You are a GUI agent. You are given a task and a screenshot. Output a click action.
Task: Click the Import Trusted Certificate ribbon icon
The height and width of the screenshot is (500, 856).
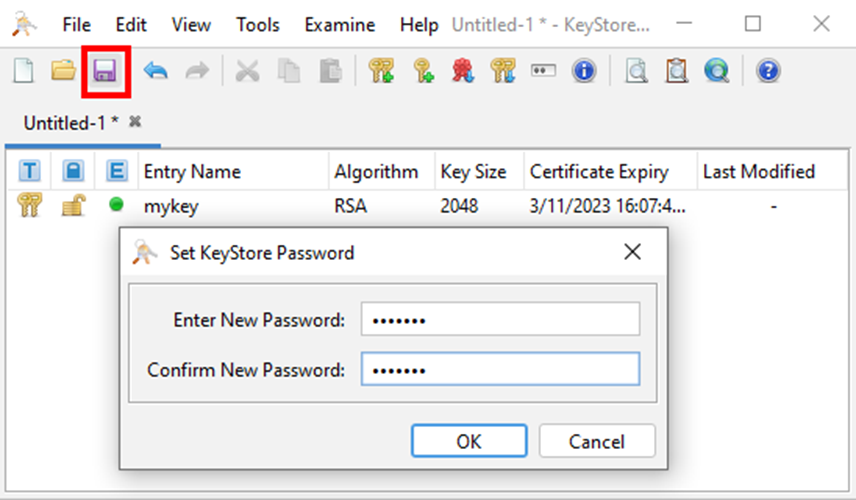click(462, 71)
